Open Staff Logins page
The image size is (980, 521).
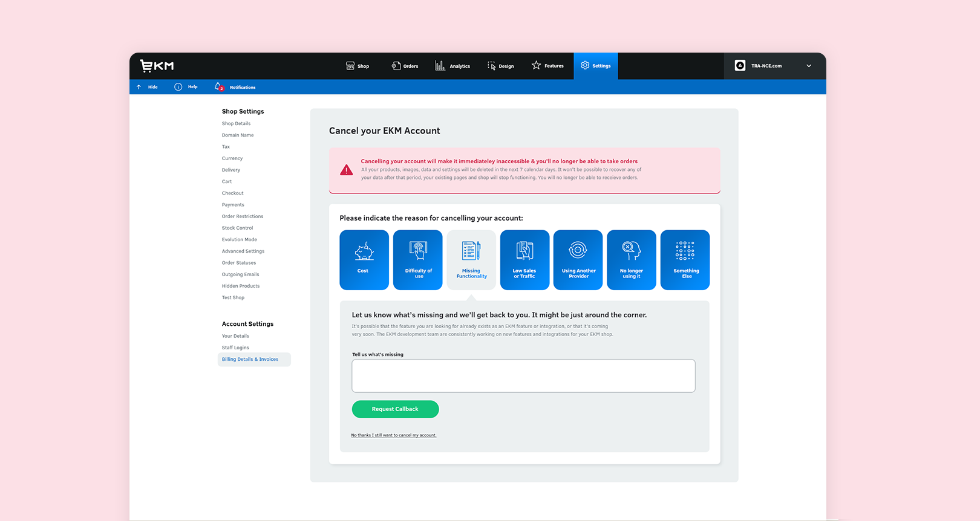pos(235,348)
